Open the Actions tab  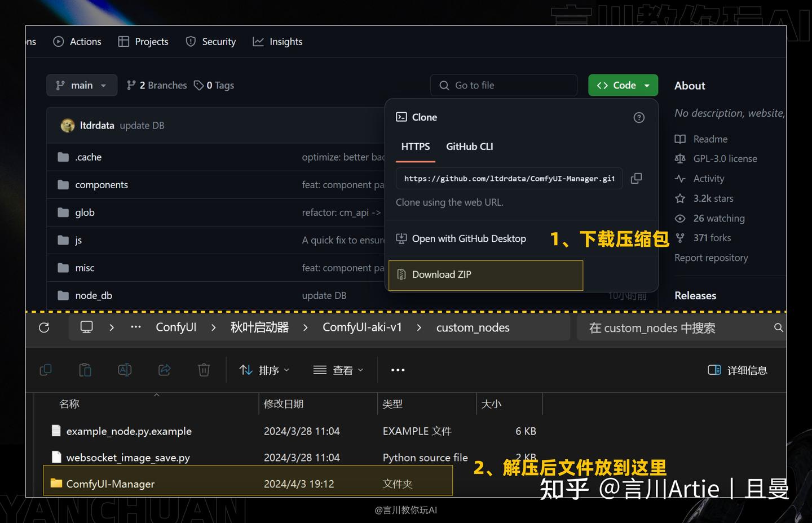(x=77, y=42)
